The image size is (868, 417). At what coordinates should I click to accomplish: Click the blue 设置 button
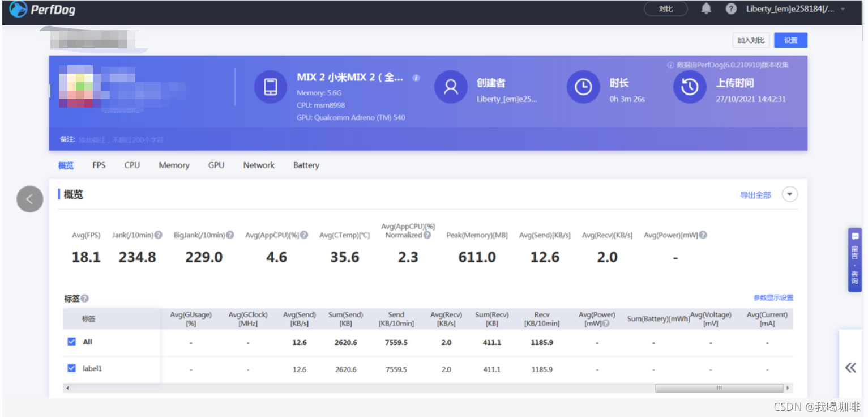tap(790, 40)
